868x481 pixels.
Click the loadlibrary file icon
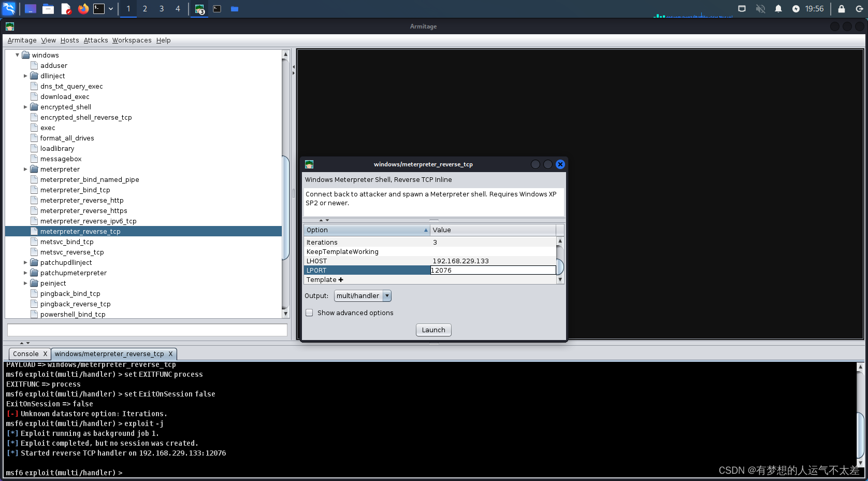tap(34, 148)
